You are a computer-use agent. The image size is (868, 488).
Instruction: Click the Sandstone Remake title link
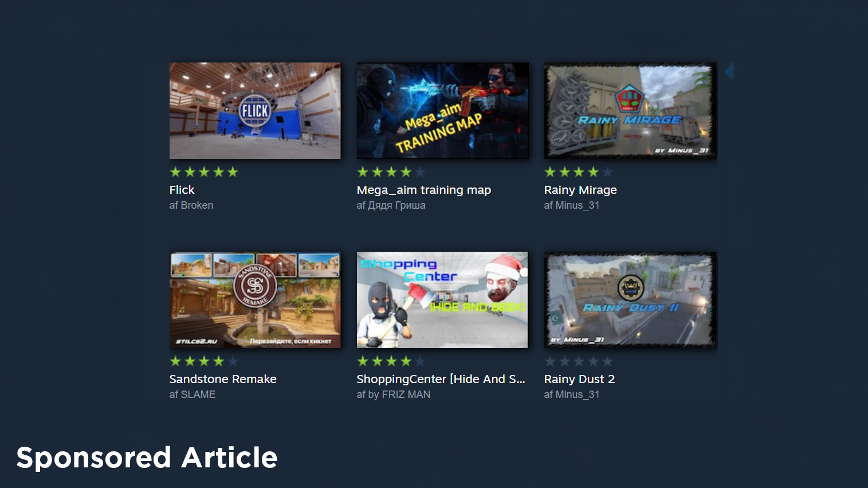coord(223,379)
